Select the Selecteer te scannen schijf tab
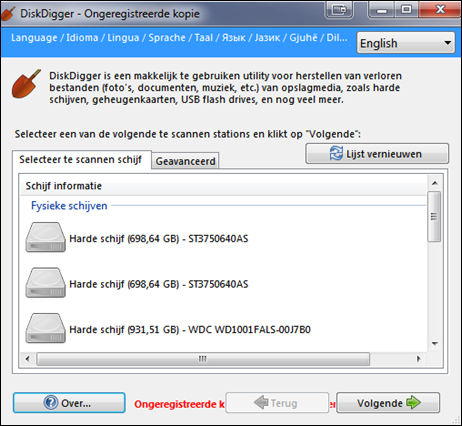The image size is (462, 426). [81, 159]
